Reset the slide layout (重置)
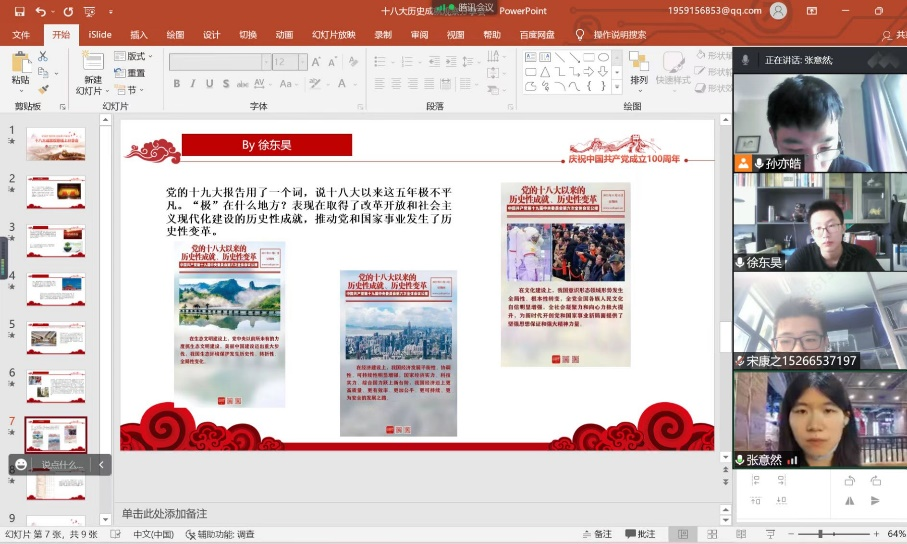This screenshot has width=907, height=544. 130,73
